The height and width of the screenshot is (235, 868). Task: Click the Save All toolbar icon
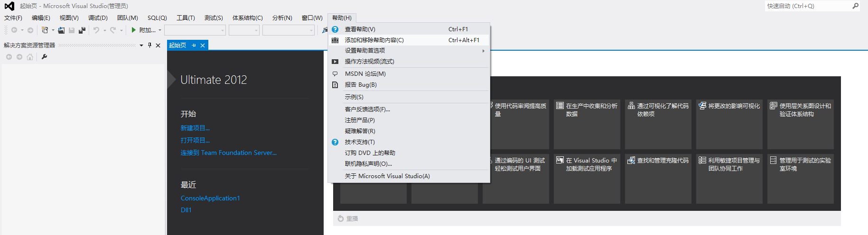click(82, 30)
